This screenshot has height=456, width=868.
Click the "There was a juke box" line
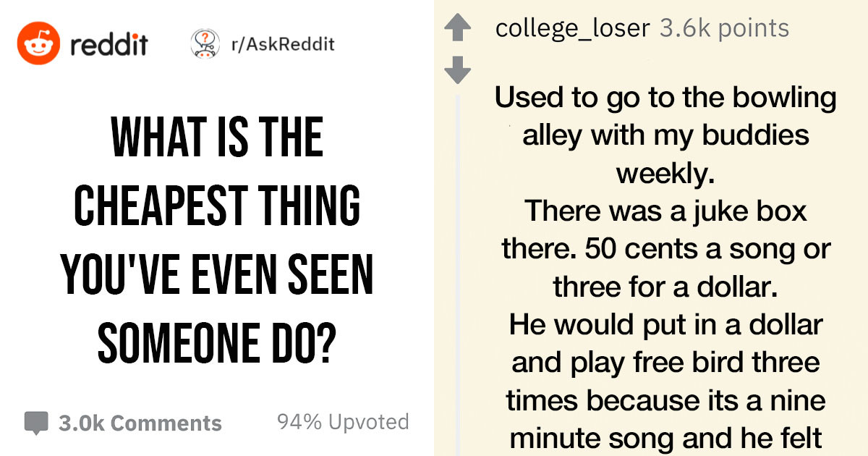point(665,211)
